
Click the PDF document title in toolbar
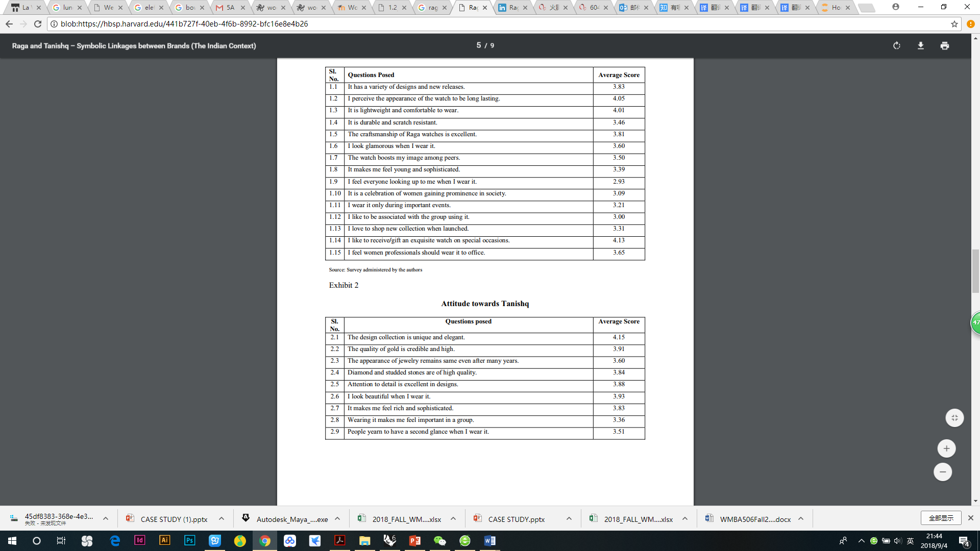point(134,46)
